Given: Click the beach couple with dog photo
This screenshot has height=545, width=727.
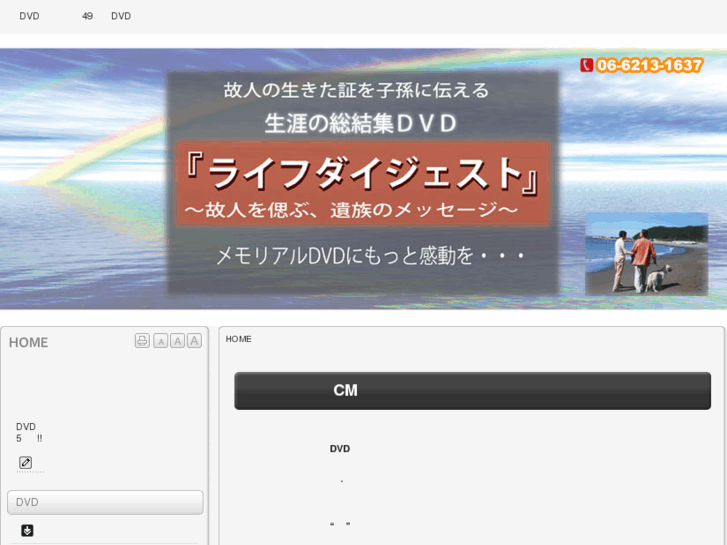Looking at the screenshot, I should click(x=646, y=254).
